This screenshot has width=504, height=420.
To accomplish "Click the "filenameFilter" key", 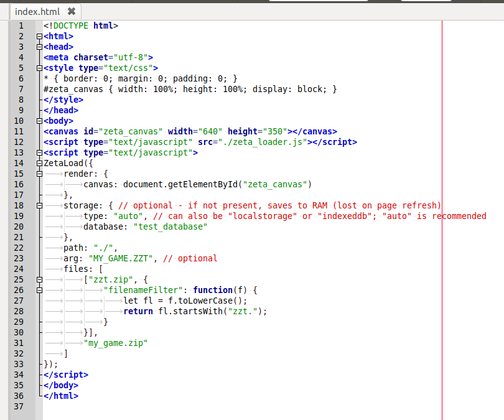I will 143,290.
